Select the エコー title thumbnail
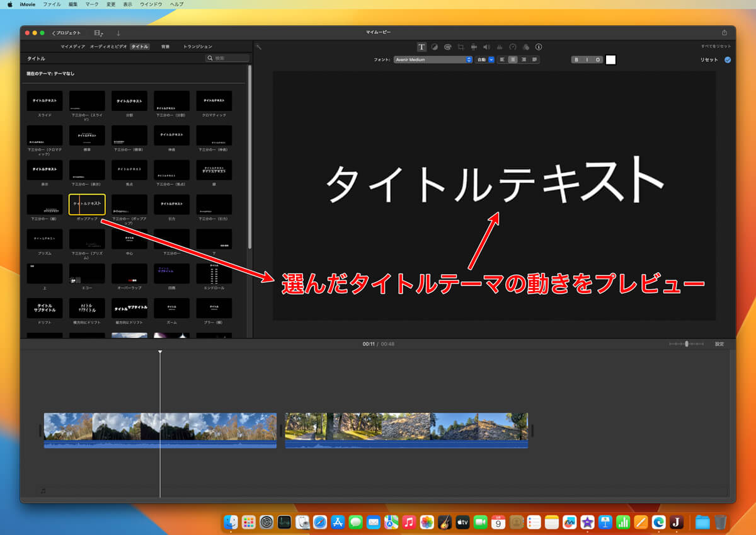The height and width of the screenshot is (535, 756). 87,274
